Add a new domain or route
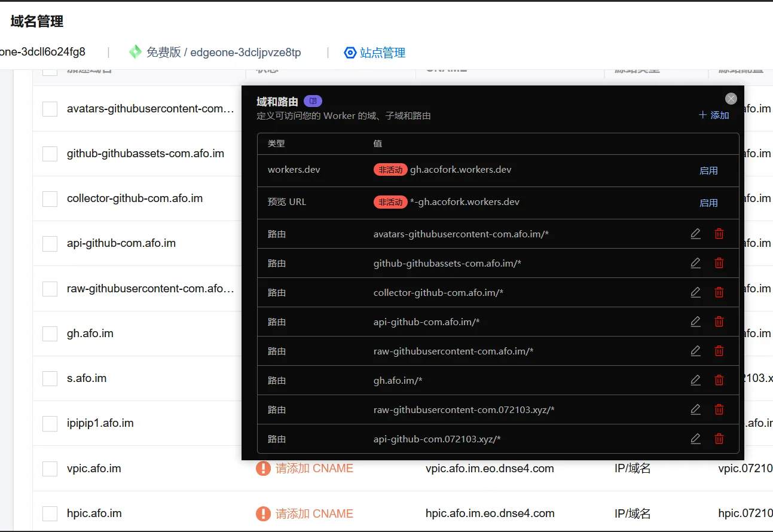 point(714,115)
